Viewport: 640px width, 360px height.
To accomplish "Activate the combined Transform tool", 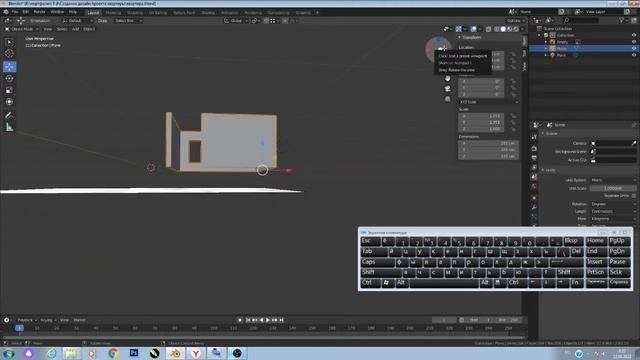I will pos(9,102).
